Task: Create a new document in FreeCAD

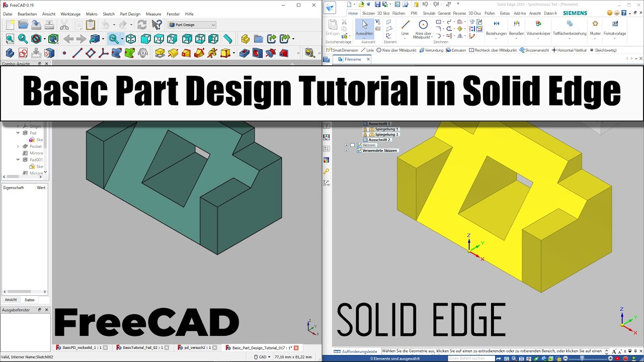Action: point(10,25)
